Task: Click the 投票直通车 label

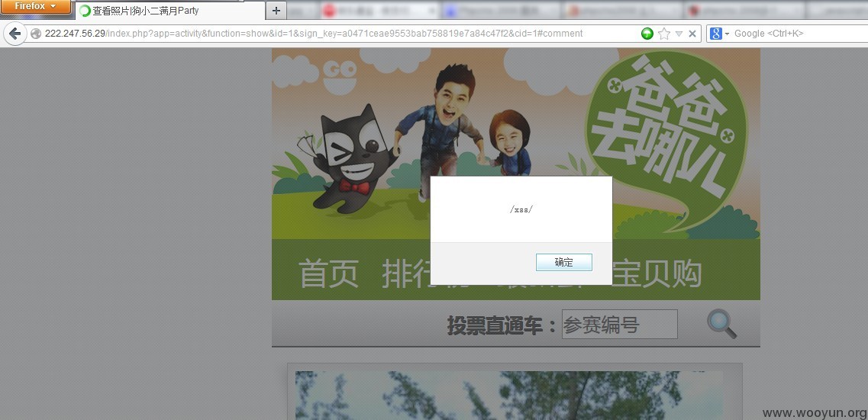Action: pos(502,325)
